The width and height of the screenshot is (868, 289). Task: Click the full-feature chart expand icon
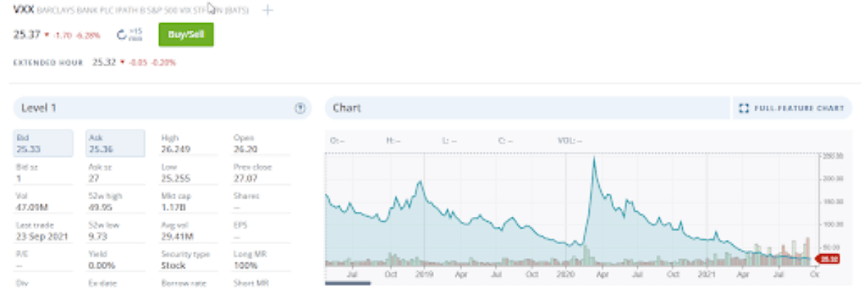coord(743,108)
